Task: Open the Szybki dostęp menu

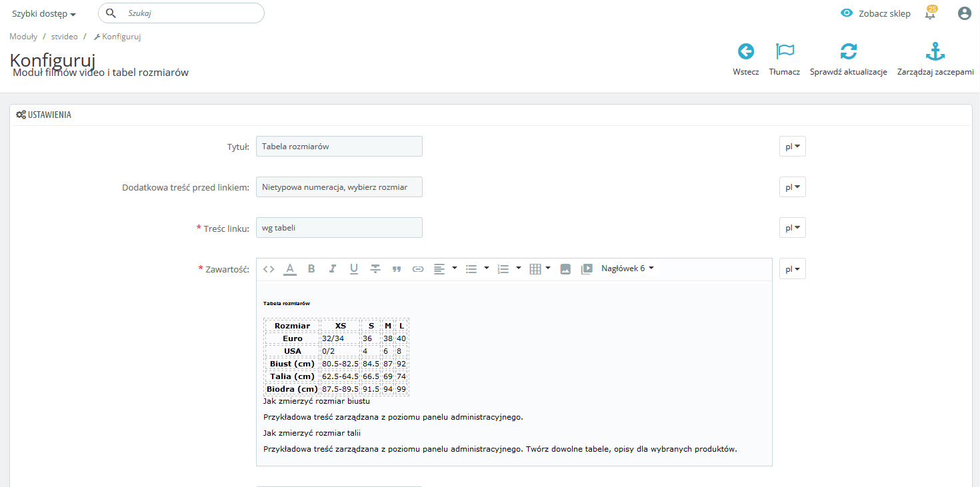Action: coord(43,14)
